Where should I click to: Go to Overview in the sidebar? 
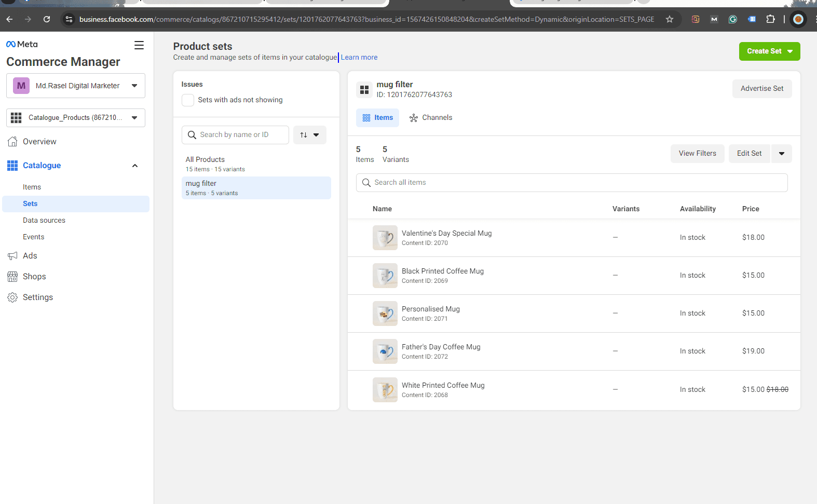click(39, 141)
